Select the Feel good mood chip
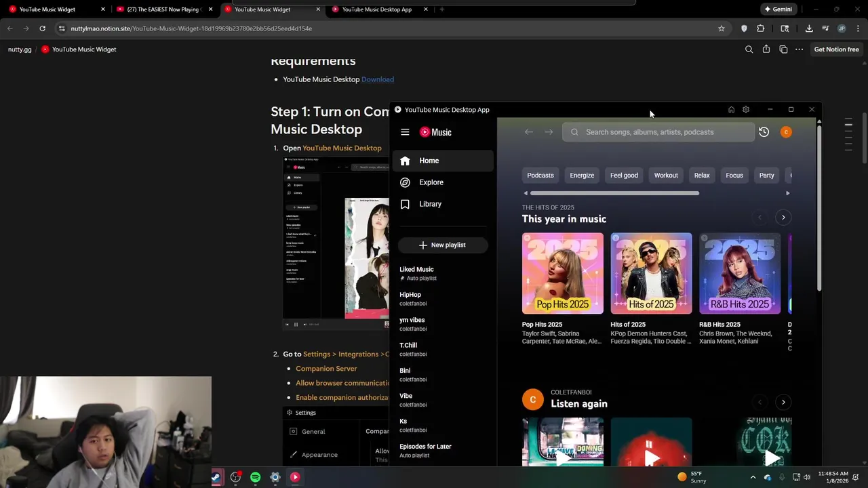 (624, 176)
